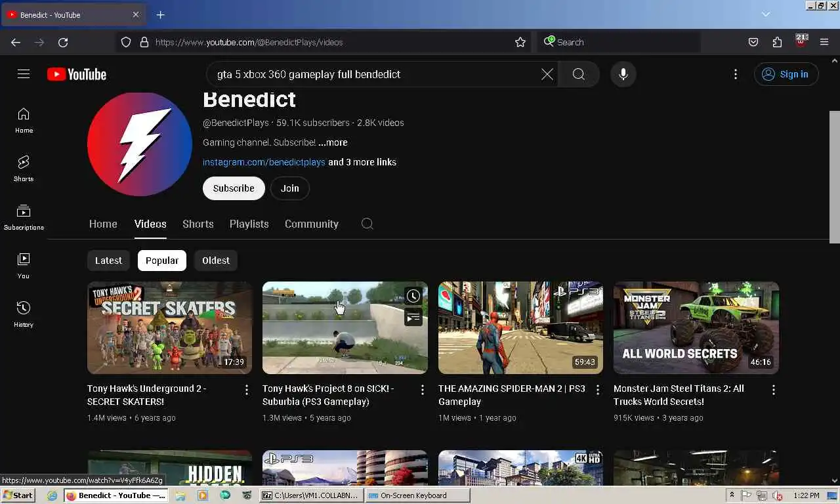
Task: Open You in the left sidebar
Action: 24,266
